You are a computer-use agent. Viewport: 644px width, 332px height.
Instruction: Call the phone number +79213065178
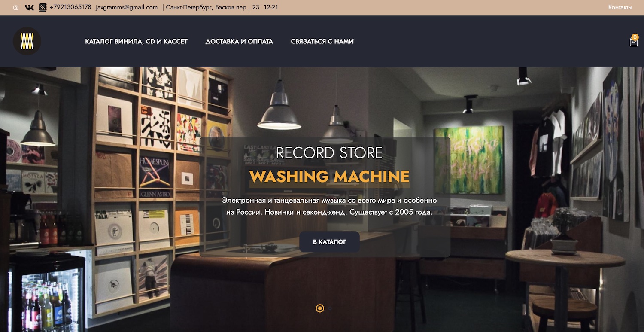70,7
